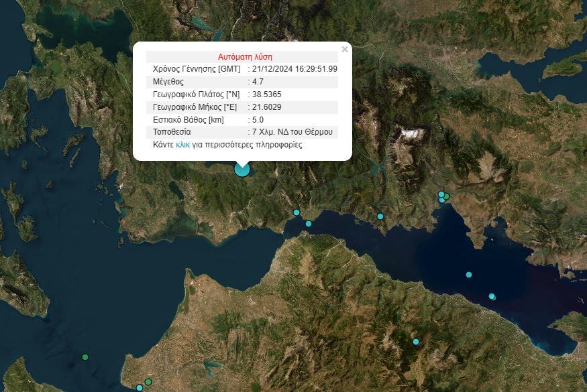The height and width of the screenshot is (392, 587).
Task: Select lone cyan marker in open gulf waters
Action: (x=469, y=275)
